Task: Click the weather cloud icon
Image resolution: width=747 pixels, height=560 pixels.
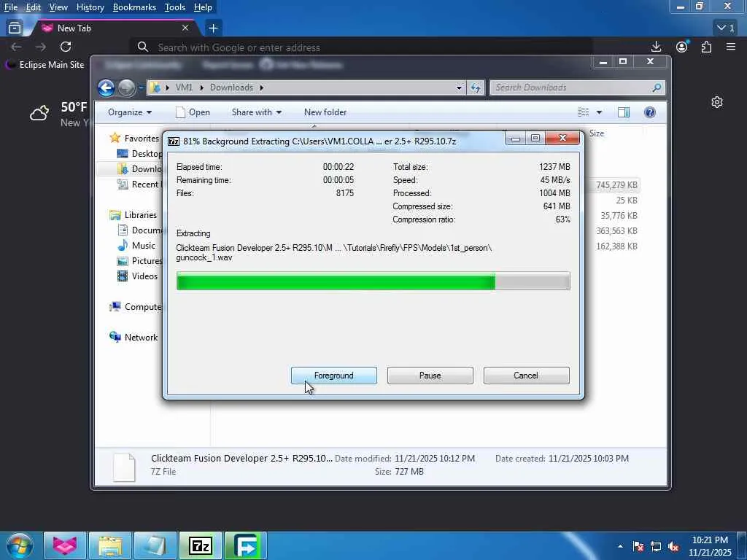Action: pos(39,113)
